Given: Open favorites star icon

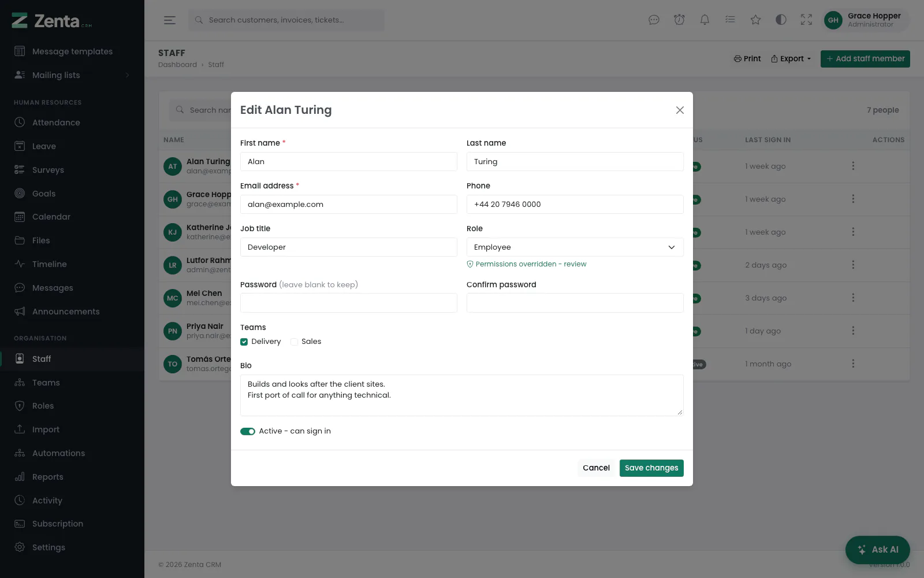Looking at the screenshot, I should click(x=755, y=20).
